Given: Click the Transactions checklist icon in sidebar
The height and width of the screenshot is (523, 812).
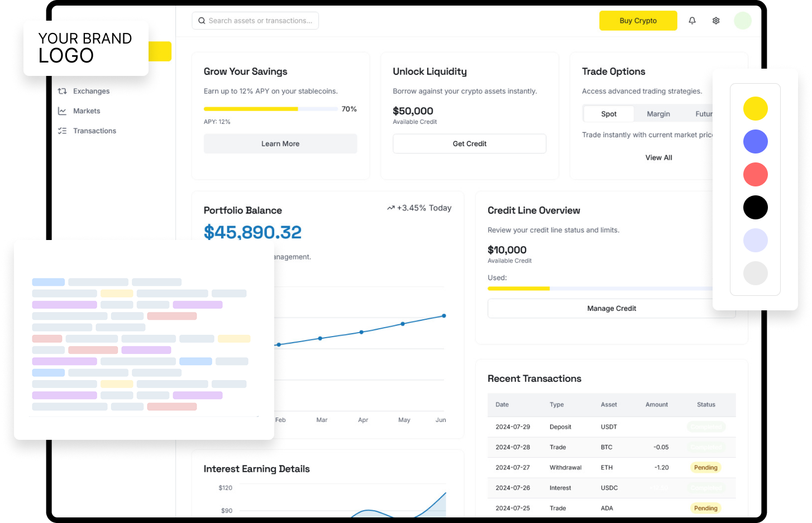Looking at the screenshot, I should pos(63,131).
